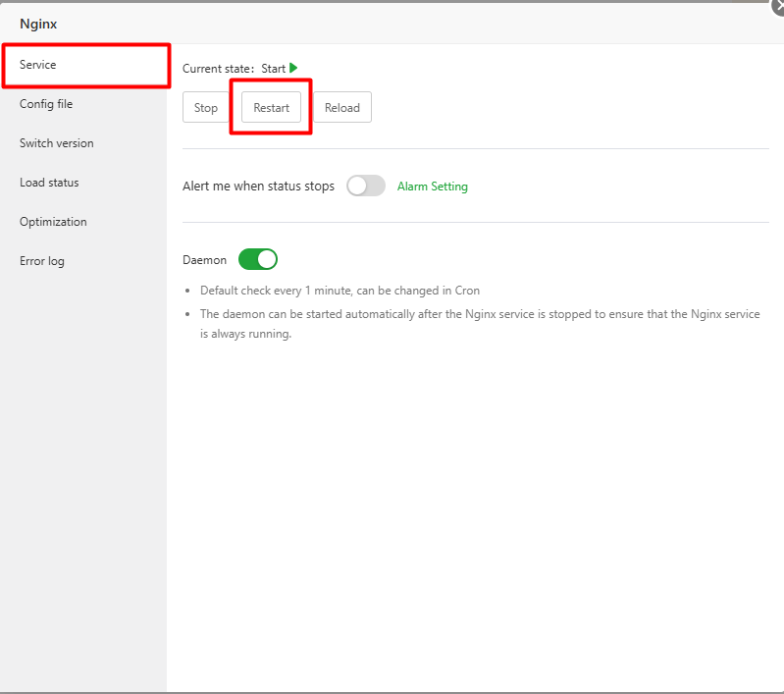Click the 'Daemon' label text
This screenshot has height=694, width=784.
[204, 260]
